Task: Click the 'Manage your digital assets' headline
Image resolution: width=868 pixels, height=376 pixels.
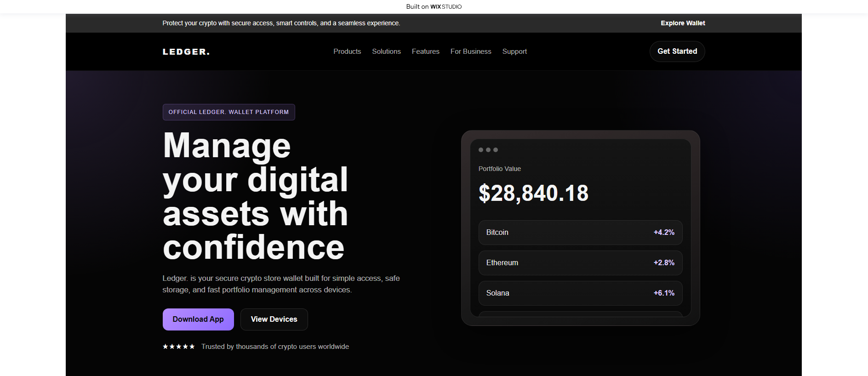Action: pos(255,196)
